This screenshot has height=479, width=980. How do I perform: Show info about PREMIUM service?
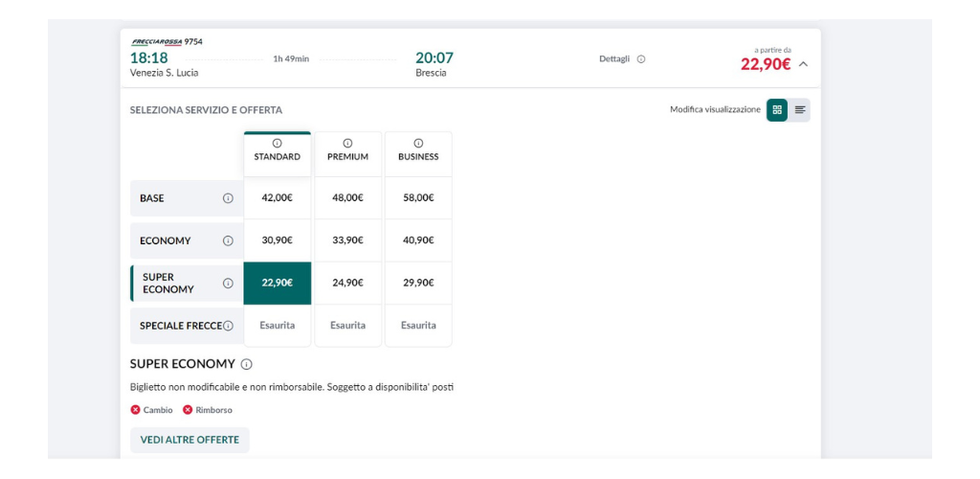[347, 143]
